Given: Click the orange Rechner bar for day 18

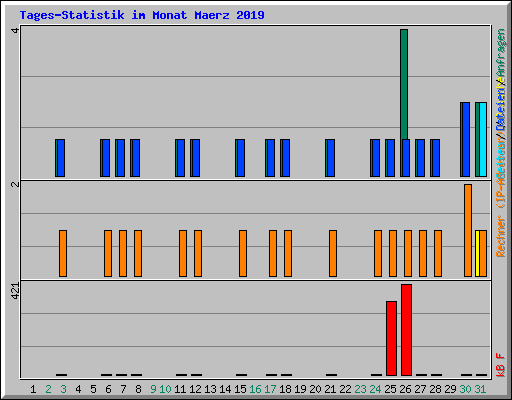Looking at the screenshot, I should click(288, 253).
